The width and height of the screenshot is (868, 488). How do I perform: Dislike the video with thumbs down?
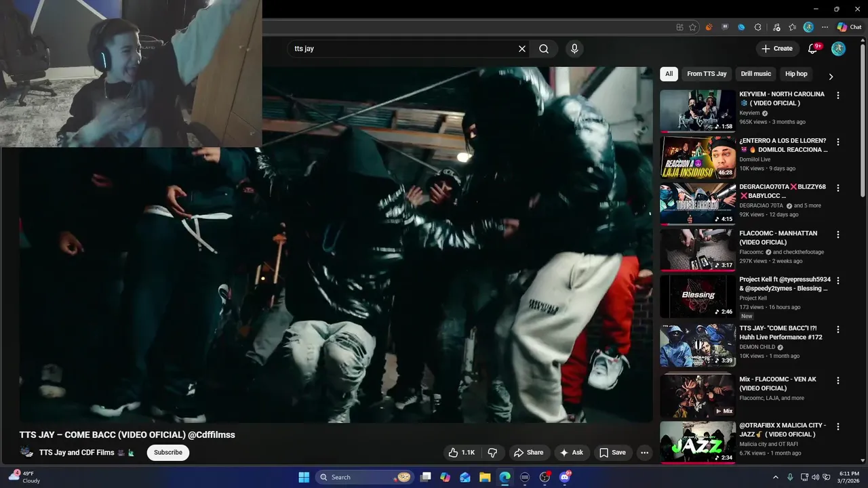[493, 453]
